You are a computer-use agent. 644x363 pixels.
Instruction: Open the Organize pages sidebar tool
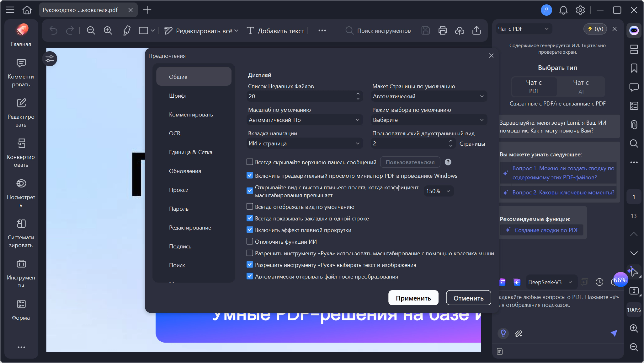[21, 233]
